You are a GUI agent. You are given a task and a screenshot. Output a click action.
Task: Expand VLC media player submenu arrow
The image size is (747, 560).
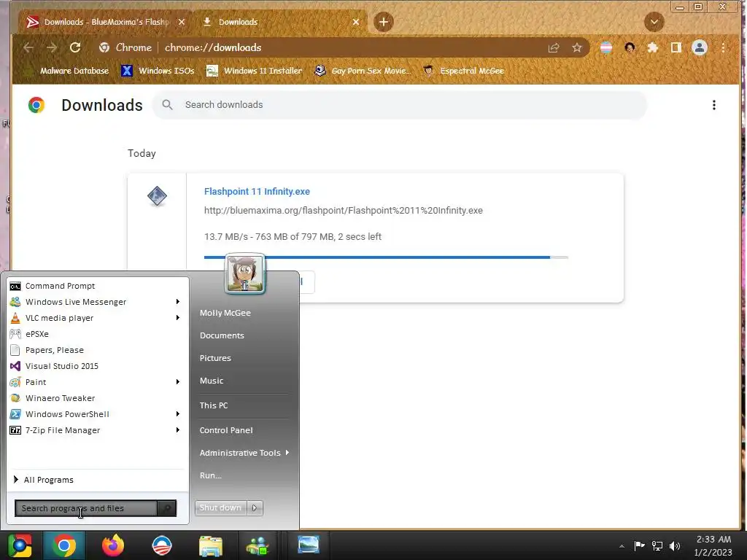(178, 318)
